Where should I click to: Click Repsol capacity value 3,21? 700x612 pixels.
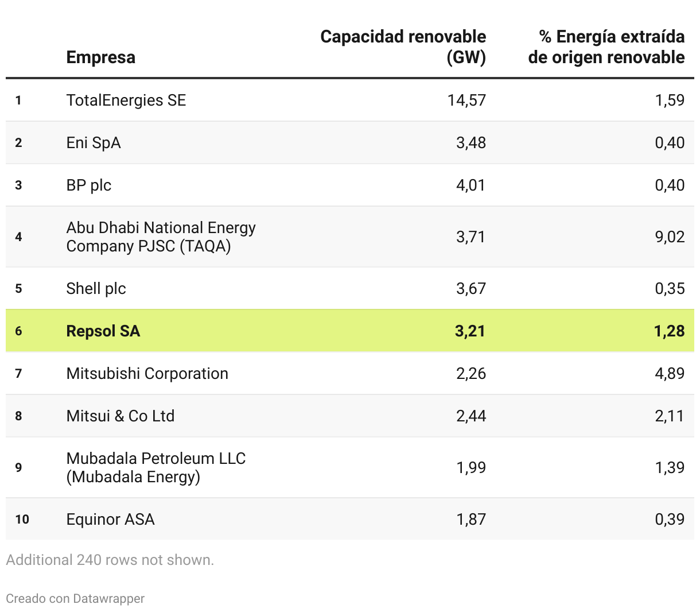(470, 331)
